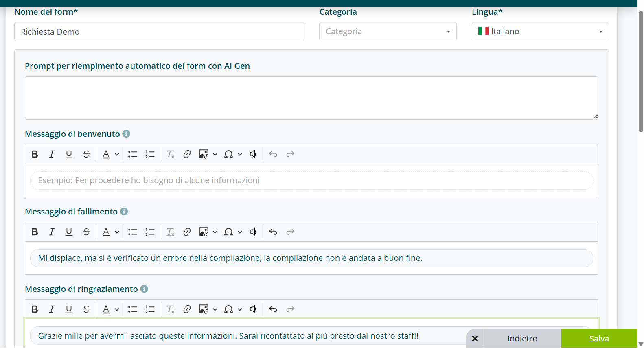Open the Categoria dropdown

coord(388,32)
